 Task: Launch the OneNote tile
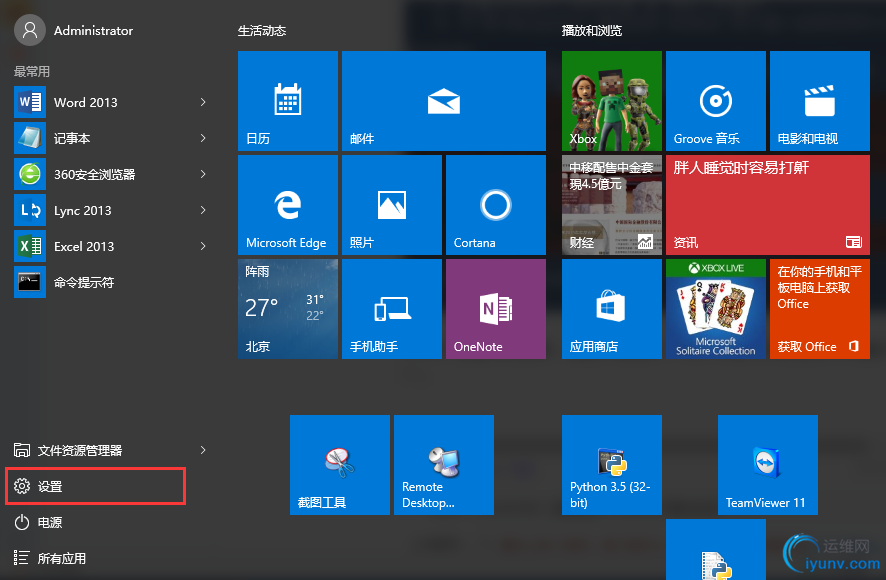coord(496,309)
